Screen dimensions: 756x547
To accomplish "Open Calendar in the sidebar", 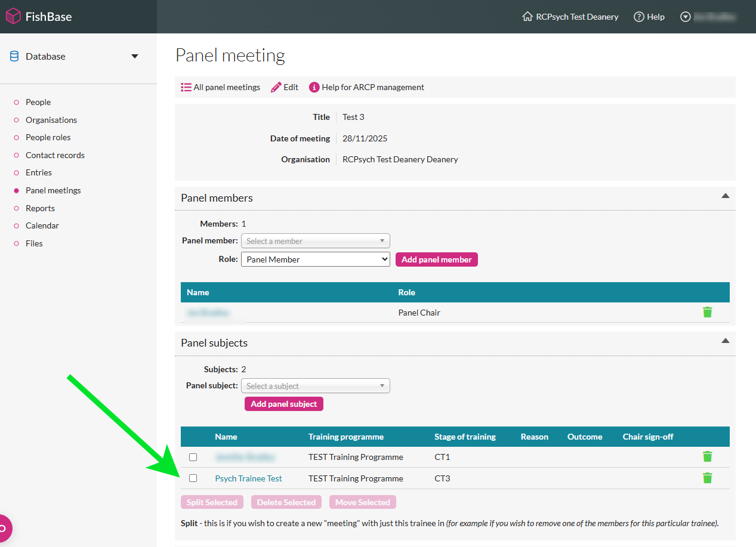I will 42,225.
